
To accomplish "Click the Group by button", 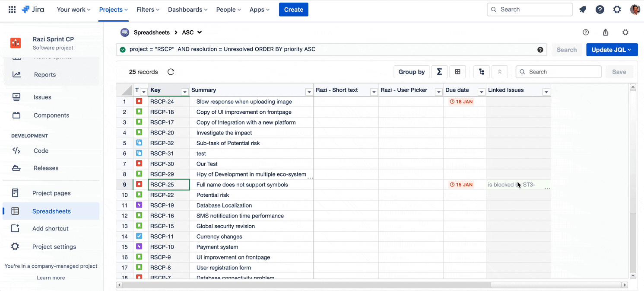I will (x=411, y=71).
